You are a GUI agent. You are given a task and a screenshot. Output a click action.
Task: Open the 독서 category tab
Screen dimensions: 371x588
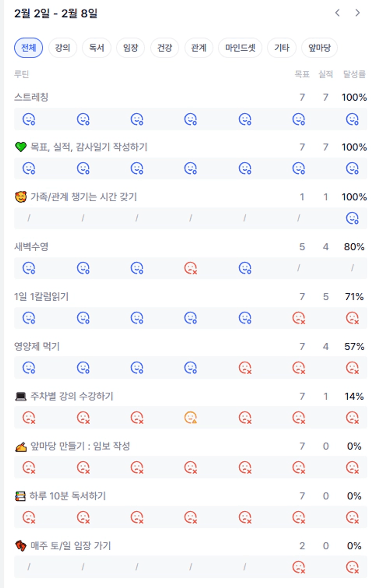click(x=96, y=48)
